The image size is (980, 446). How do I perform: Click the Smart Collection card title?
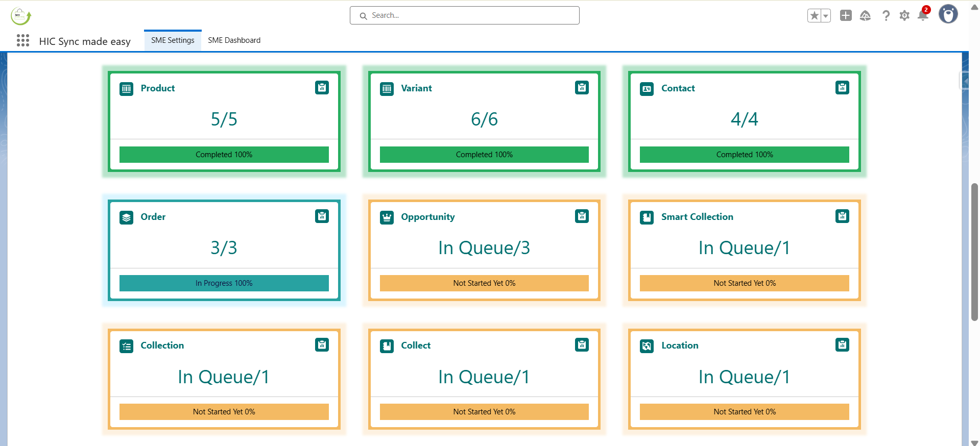click(697, 217)
